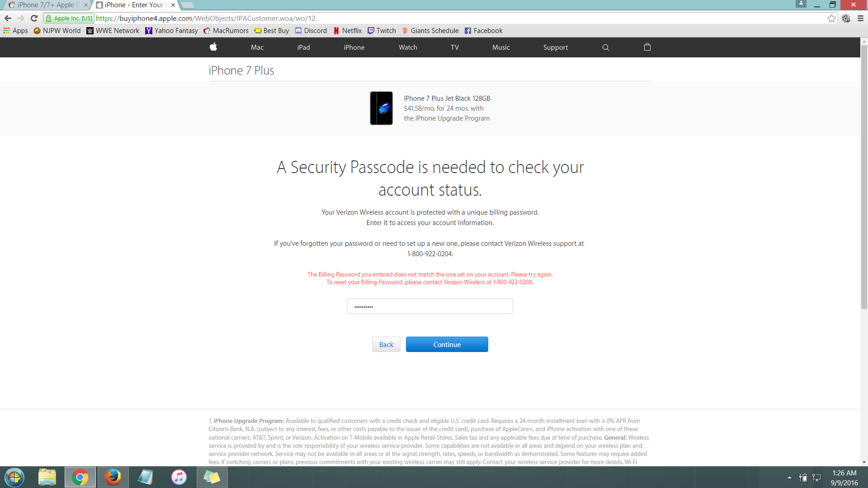Open the shopping bag icon
The image size is (868, 488).
pos(647,47)
